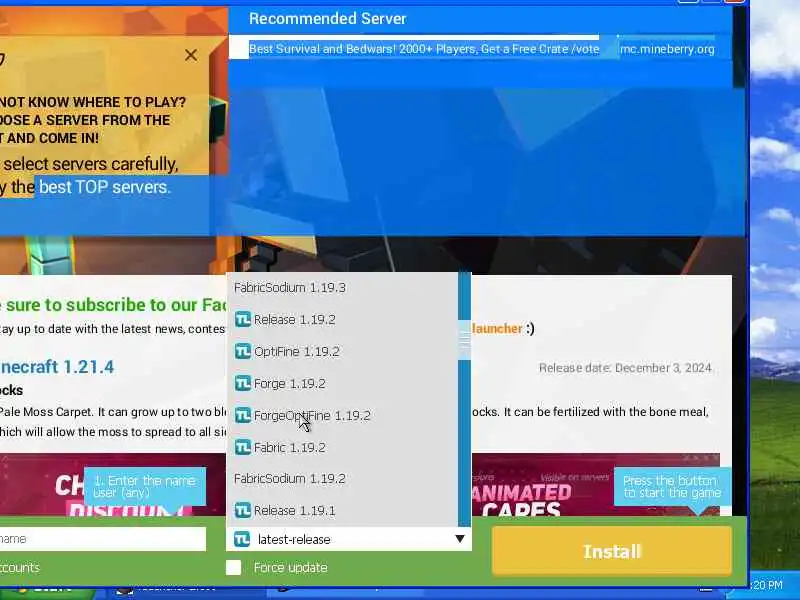Click the best TOP servers text
800x600 pixels.
pyautogui.click(x=105, y=187)
